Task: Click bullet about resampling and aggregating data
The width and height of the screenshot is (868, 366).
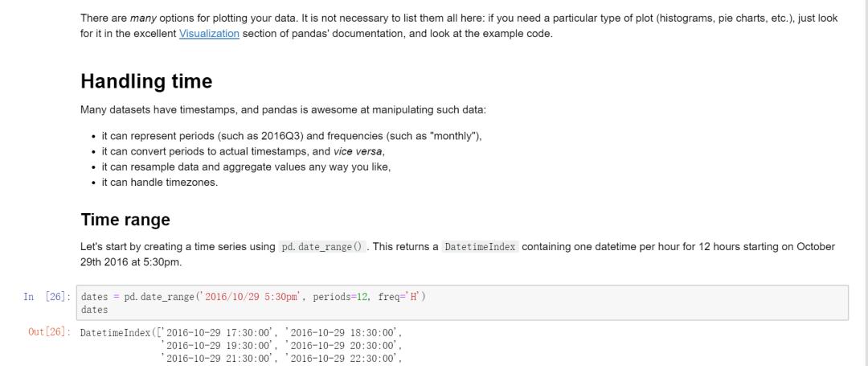Action: coord(245,167)
